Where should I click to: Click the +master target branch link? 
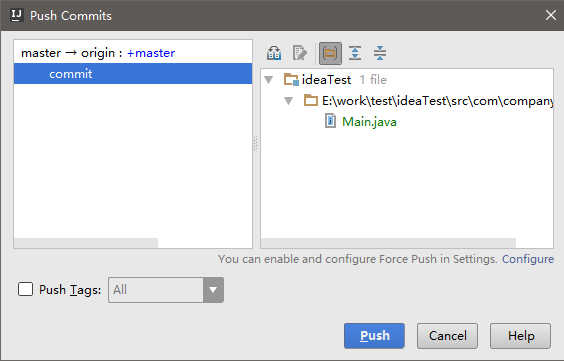coord(151,53)
